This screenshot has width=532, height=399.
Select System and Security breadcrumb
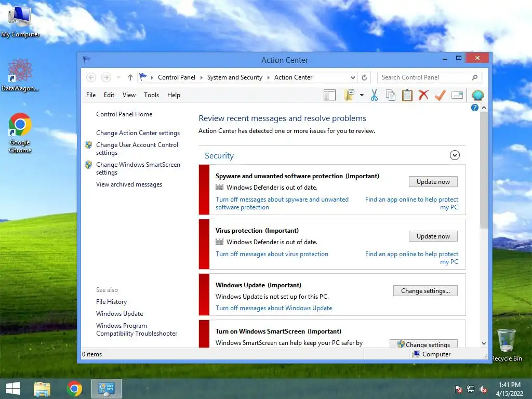(235, 77)
